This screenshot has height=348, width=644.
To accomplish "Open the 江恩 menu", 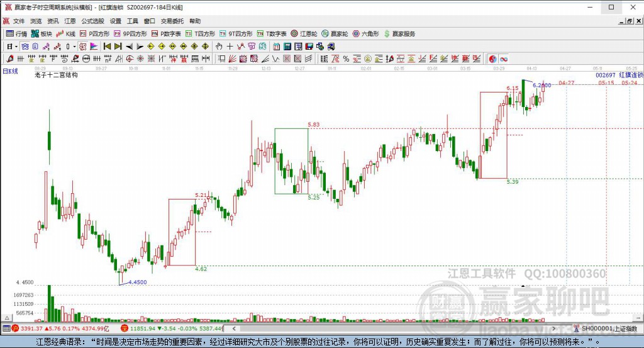I will pyautogui.click(x=70, y=21).
